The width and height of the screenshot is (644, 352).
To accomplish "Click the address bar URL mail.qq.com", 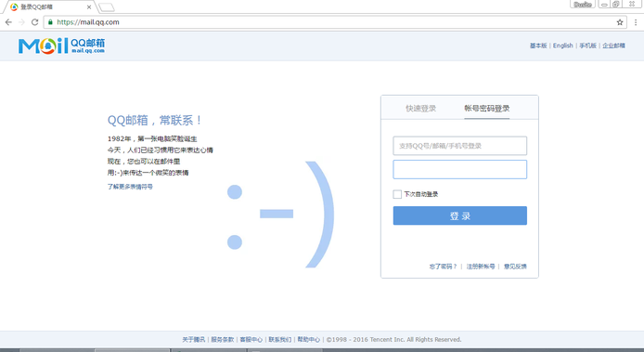I will tap(88, 22).
